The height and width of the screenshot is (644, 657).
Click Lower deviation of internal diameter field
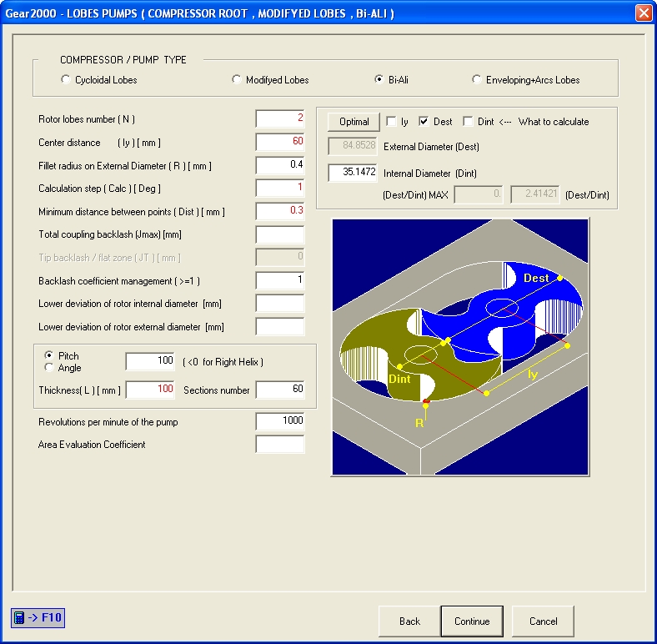(280, 303)
